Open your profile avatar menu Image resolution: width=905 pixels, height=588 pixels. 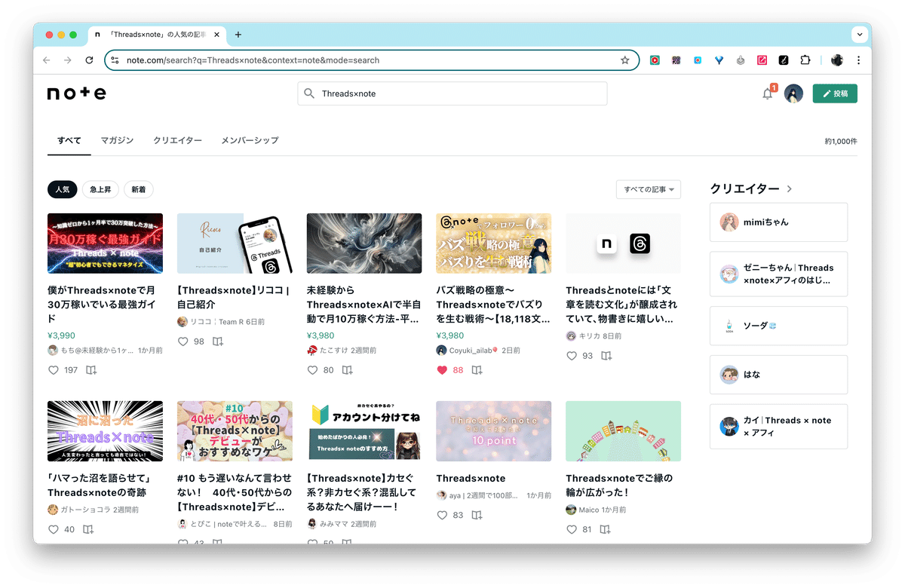[794, 93]
